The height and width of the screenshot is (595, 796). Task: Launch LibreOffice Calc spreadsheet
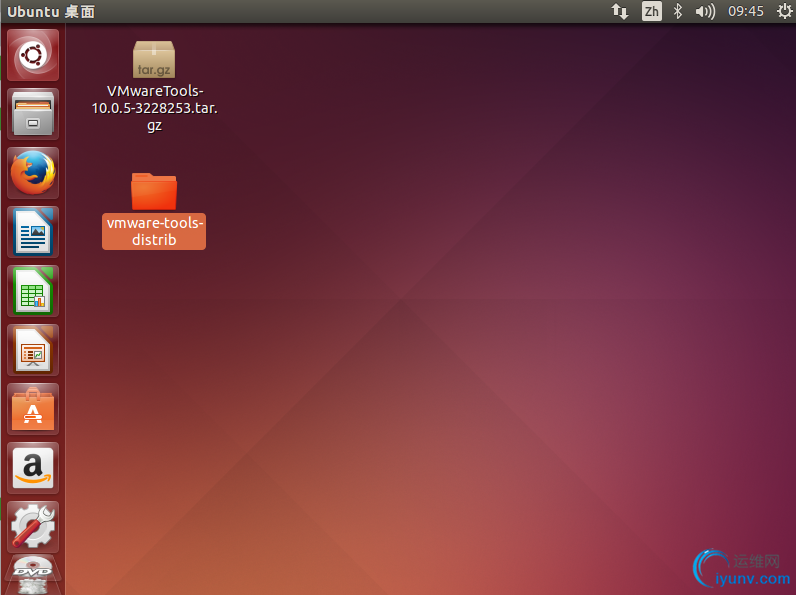coord(33,291)
